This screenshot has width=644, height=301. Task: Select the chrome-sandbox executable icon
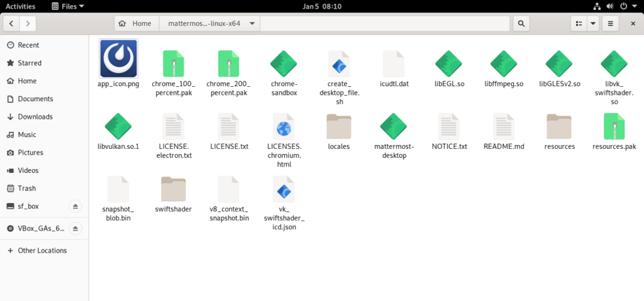(284, 63)
